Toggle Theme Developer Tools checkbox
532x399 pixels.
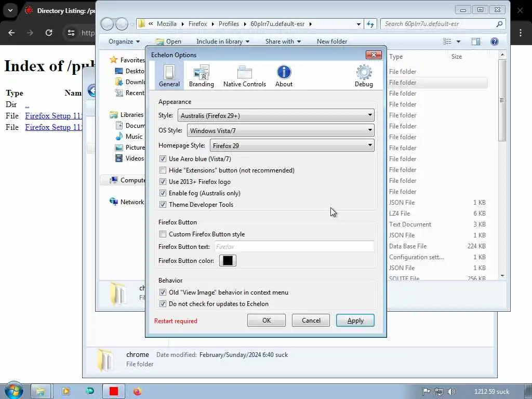pyautogui.click(x=163, y=204)
